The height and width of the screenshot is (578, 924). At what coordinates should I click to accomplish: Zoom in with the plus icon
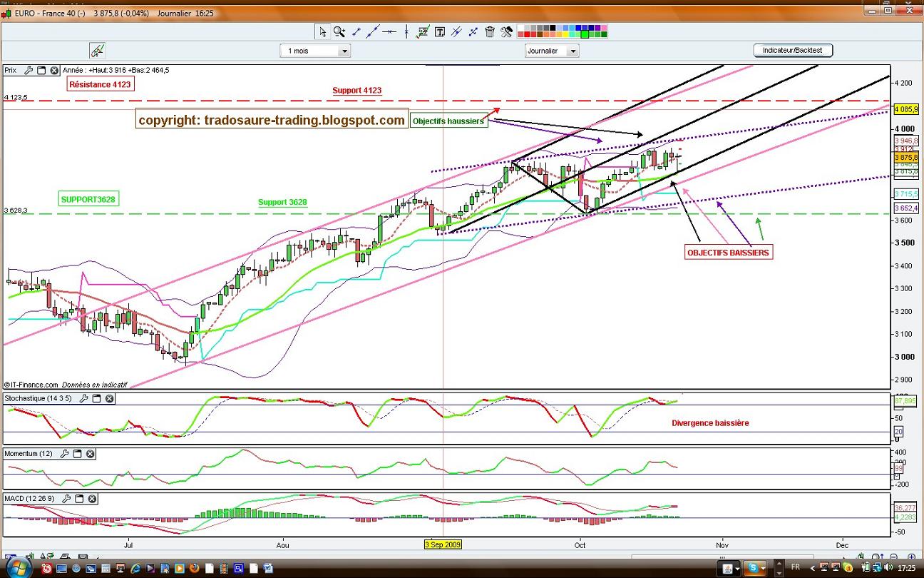click(911, 557)
